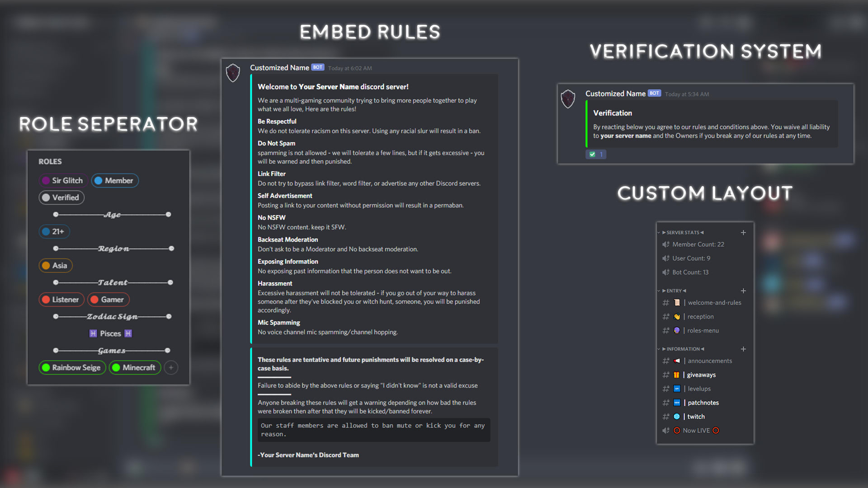The height and width of the screenshot is (488, 868).
Task: Collapse the ENTRY category
Action: click(659, 291)
